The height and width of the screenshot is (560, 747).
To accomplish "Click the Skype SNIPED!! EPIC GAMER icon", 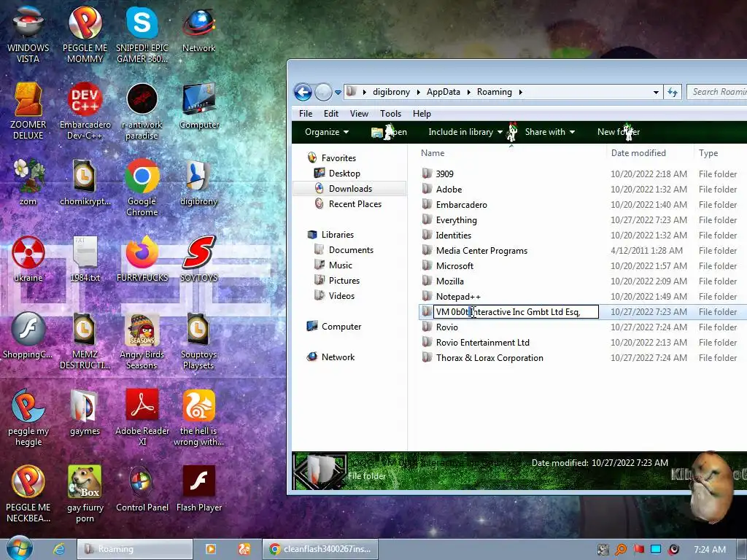I will [142, 34].
